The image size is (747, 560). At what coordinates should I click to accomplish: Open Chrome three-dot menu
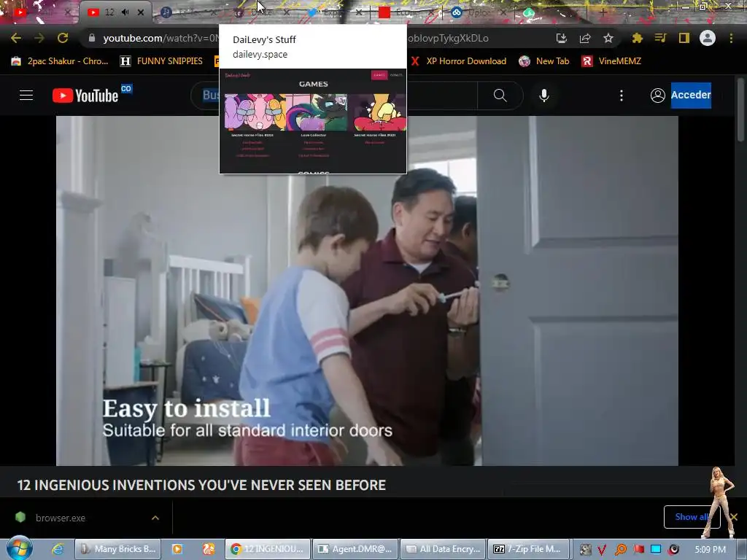click(x=731, y=38)
